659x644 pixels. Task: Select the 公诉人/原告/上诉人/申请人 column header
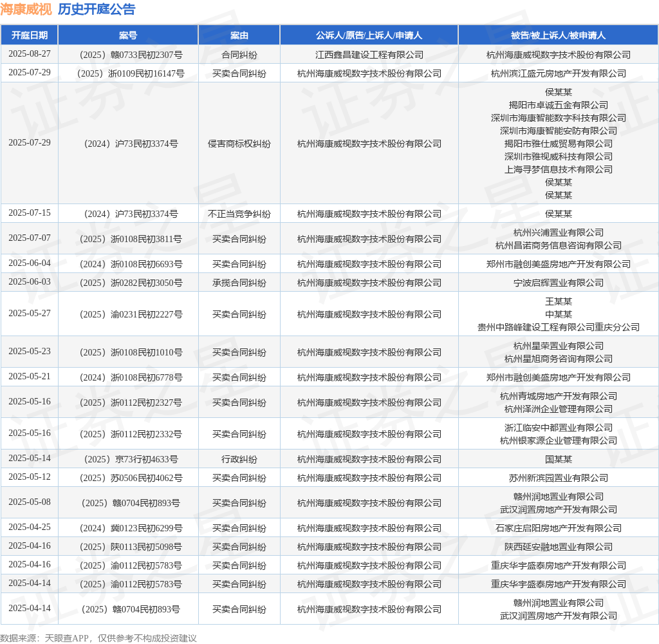click(x=369, y=35)
